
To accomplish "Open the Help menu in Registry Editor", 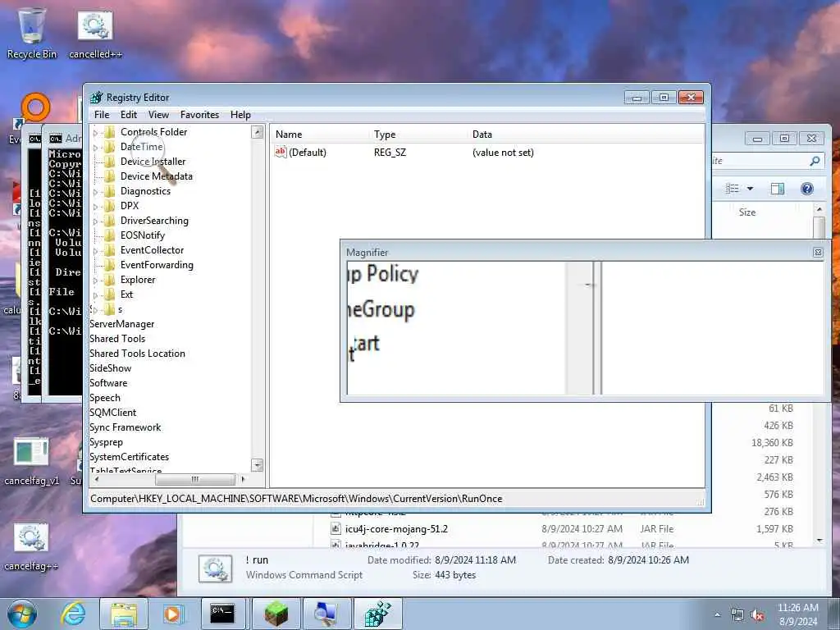I will click(x=240, y=115).
